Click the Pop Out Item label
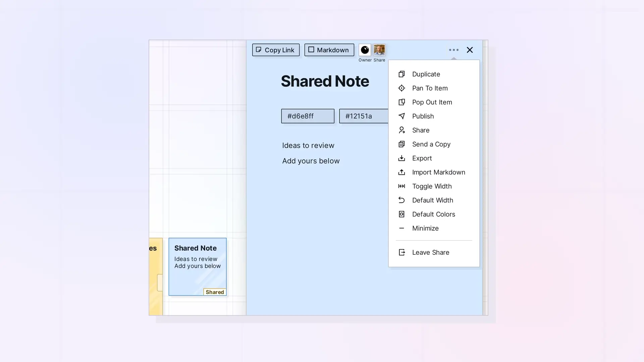644x362 pixels. (432, 102)
